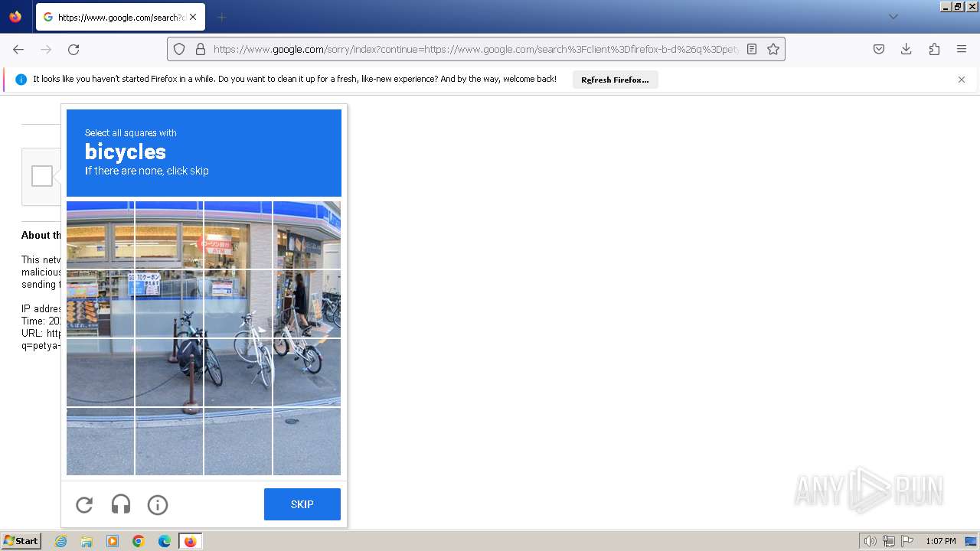The height and width of the screenshot is (551, 980).
Task: Click the info icon in notification bar
Action: (x=21, y=80)
